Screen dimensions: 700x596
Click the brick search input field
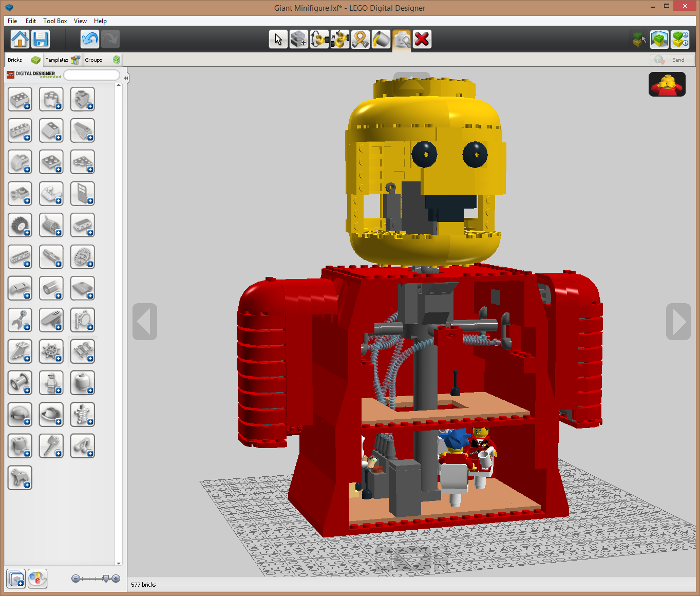click(x=91, y=76)
